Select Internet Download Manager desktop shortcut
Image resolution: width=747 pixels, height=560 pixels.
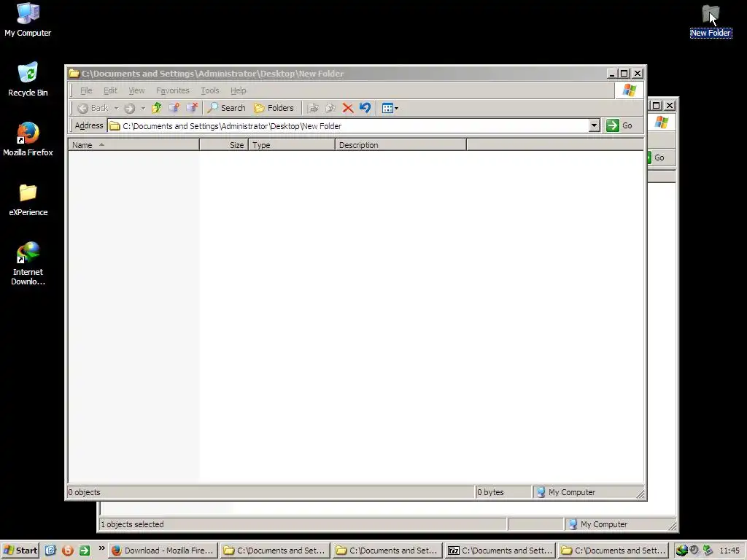[x=28, y=263]
